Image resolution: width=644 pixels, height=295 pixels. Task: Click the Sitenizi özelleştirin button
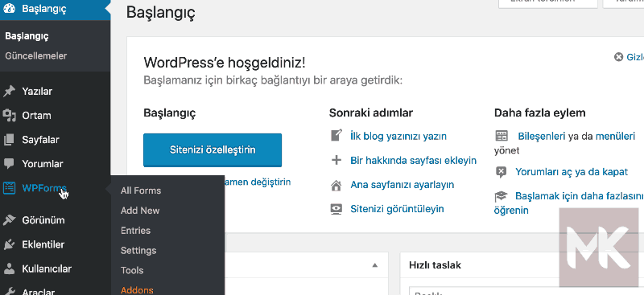pyautogui.click(x=213, y=150)
